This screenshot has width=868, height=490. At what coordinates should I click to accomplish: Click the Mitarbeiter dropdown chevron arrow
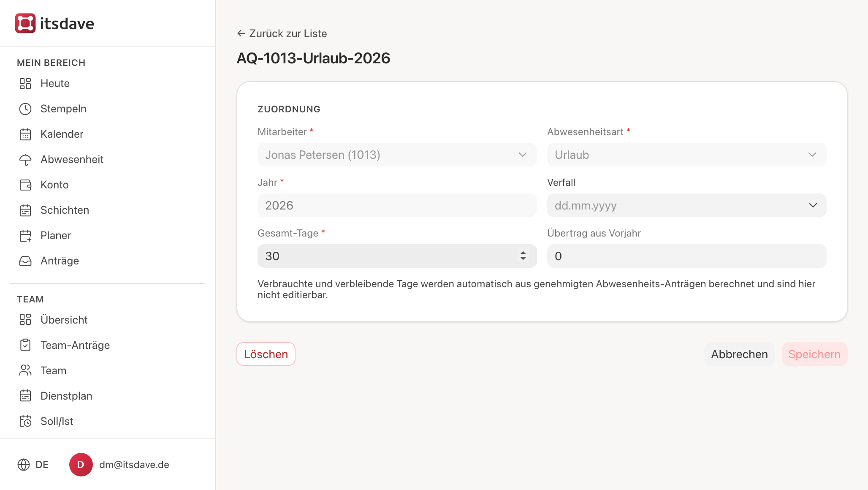pyautogui.click(x=523, y=155)
